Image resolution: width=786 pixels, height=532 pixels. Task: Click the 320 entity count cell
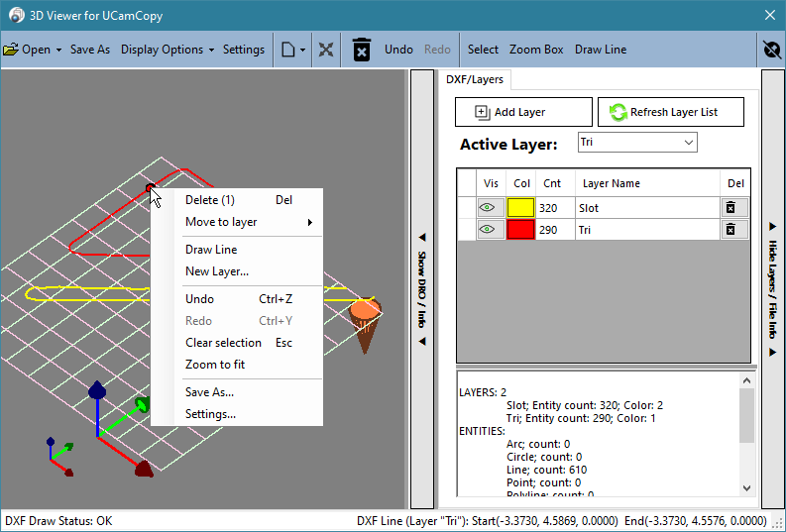(x=555, y=208)
